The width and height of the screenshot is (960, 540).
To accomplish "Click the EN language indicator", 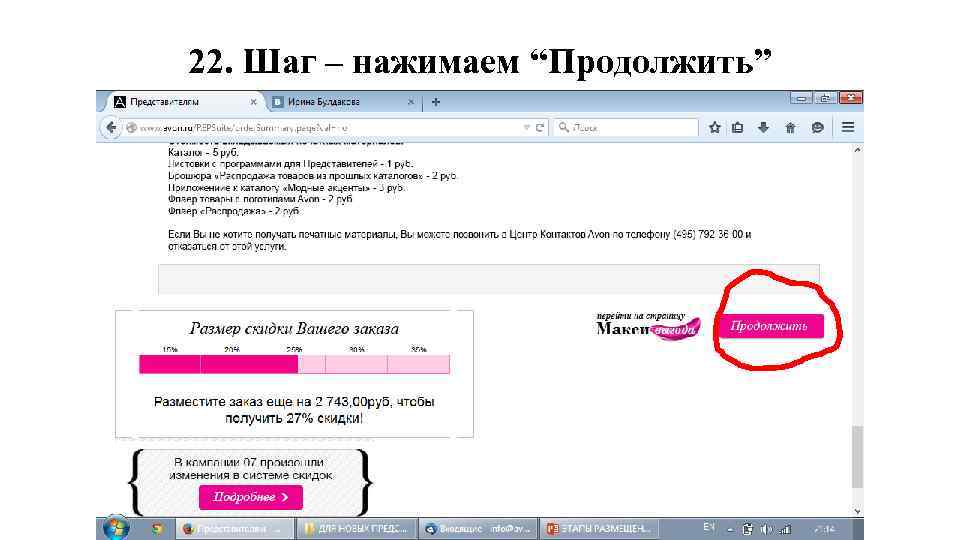I will click(x=709, y=528).
